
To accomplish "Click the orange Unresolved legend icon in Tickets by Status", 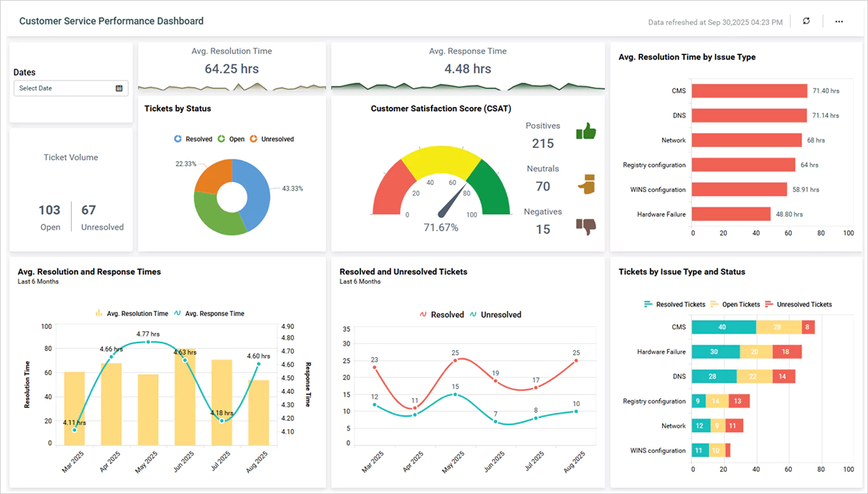I will [253, 139].
